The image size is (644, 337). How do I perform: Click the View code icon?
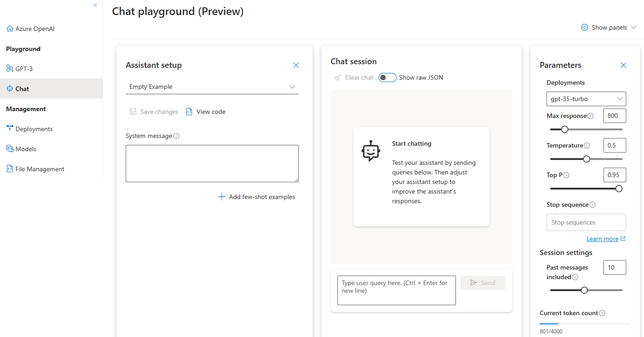(x=189, y=111)
